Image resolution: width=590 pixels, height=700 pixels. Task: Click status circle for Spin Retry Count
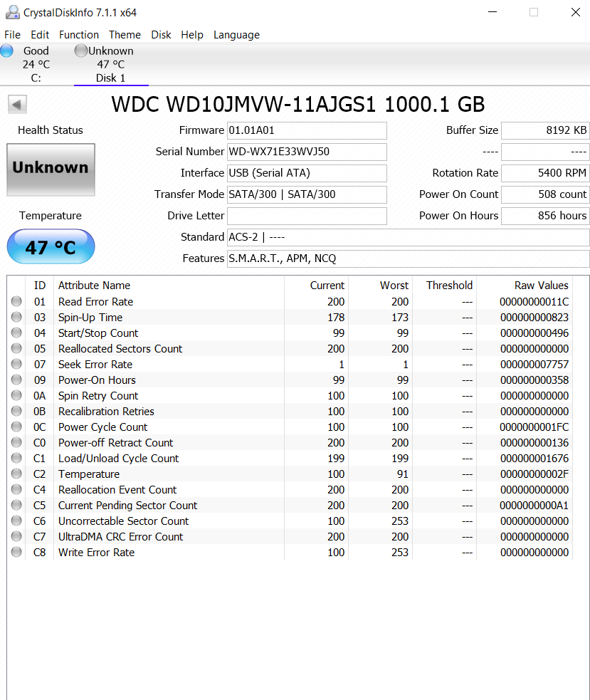[16, 395]
